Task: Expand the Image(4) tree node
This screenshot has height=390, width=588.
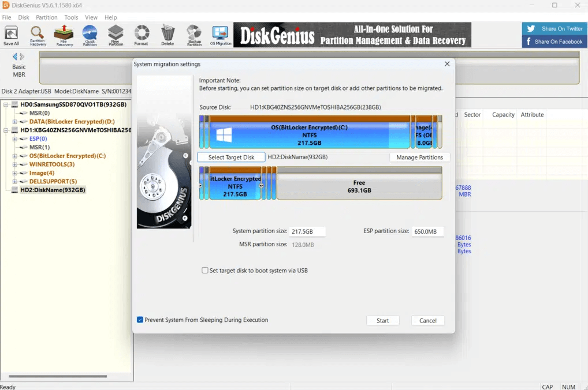Action: (x=15, y=173)
